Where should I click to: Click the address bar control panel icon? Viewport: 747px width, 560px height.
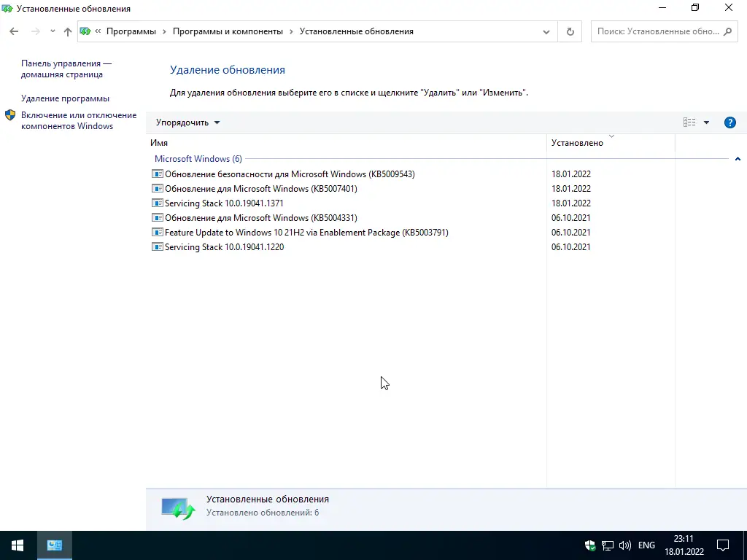coord(85,31)
